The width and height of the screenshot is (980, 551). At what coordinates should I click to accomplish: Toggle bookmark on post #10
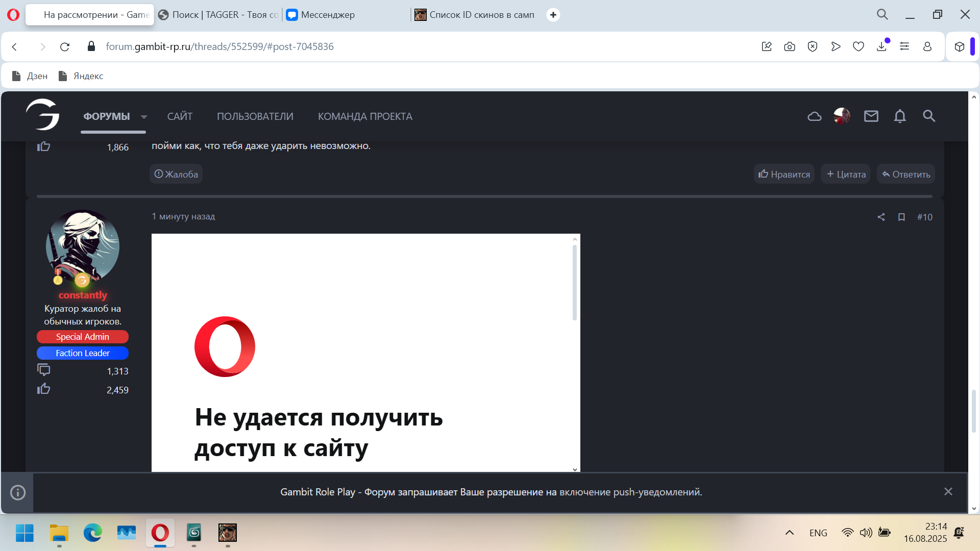(x=901, y=217)
